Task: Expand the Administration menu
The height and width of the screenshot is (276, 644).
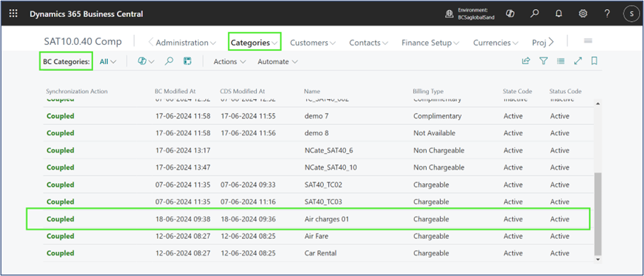Action: [185, 43]
